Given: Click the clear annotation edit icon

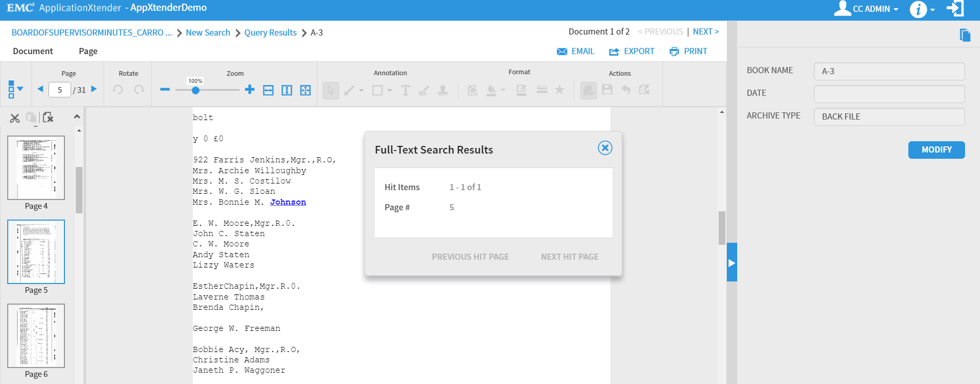Looking at the screenshot, I should click(644, 90).
